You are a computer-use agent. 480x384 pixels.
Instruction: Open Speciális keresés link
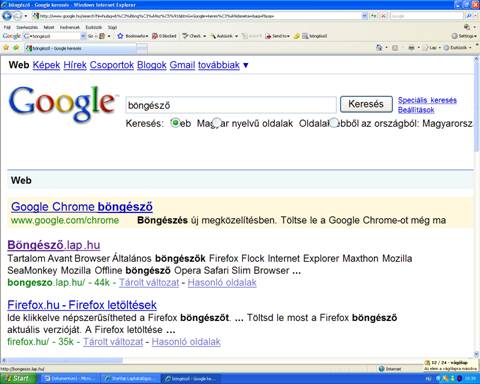coord(427,100)
